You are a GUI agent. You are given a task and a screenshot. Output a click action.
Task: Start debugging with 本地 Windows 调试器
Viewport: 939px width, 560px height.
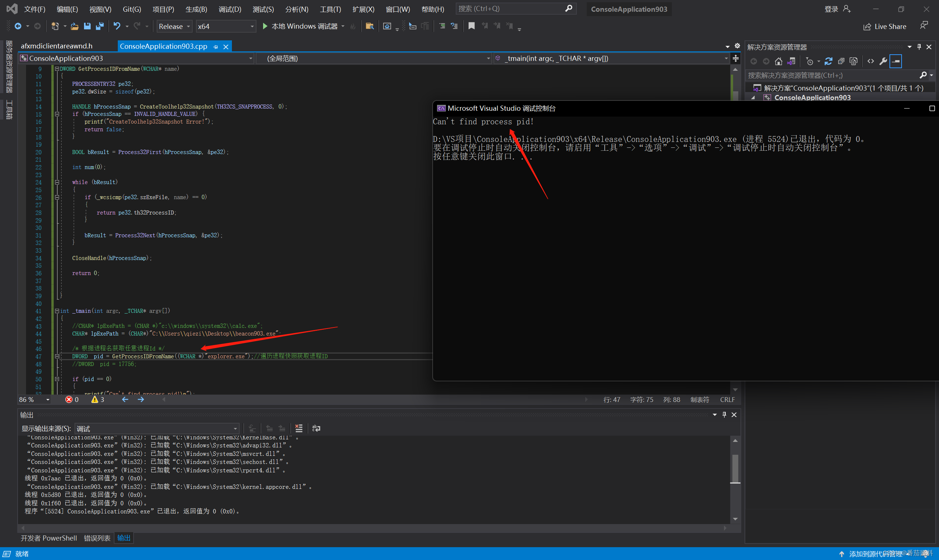(300, 26)
